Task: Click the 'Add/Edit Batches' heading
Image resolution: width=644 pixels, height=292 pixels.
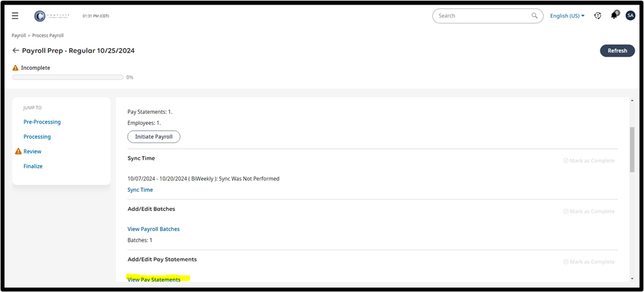Action: (151, 209)
